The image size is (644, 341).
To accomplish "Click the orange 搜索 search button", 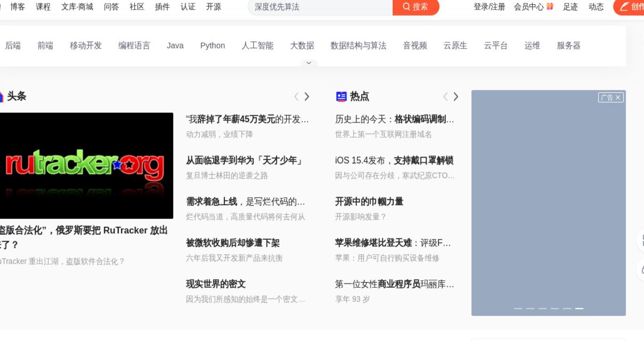I will 416,7.
